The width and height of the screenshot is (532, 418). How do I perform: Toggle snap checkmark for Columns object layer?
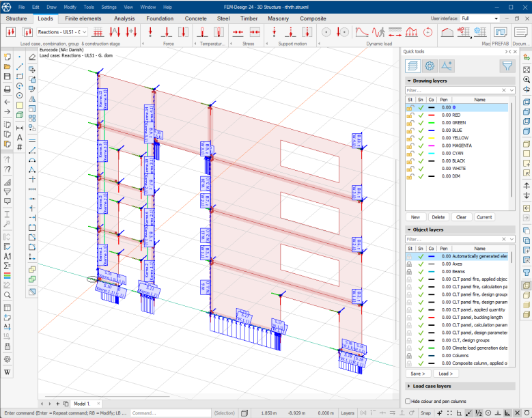click(421, 356)
